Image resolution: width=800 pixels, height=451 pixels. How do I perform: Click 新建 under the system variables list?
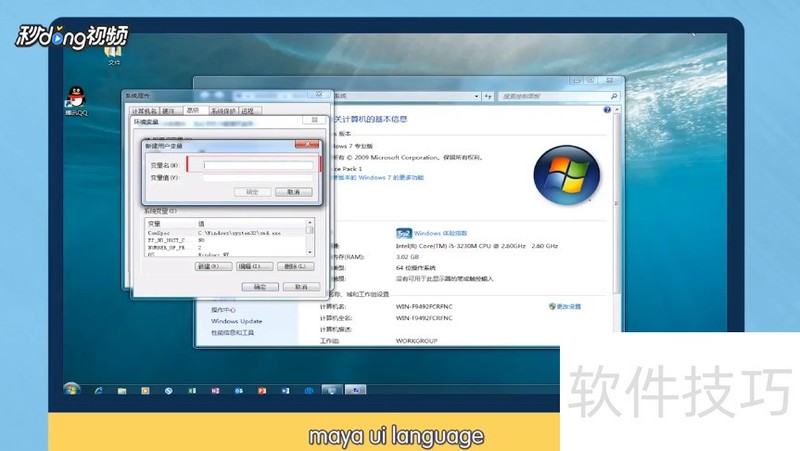pos(214,266)
